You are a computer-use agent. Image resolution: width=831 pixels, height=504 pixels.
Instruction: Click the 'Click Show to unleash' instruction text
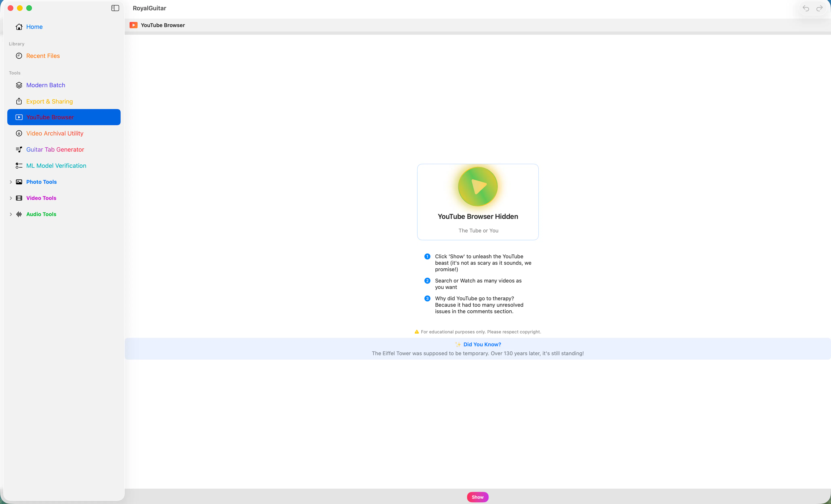pos(483,263)
